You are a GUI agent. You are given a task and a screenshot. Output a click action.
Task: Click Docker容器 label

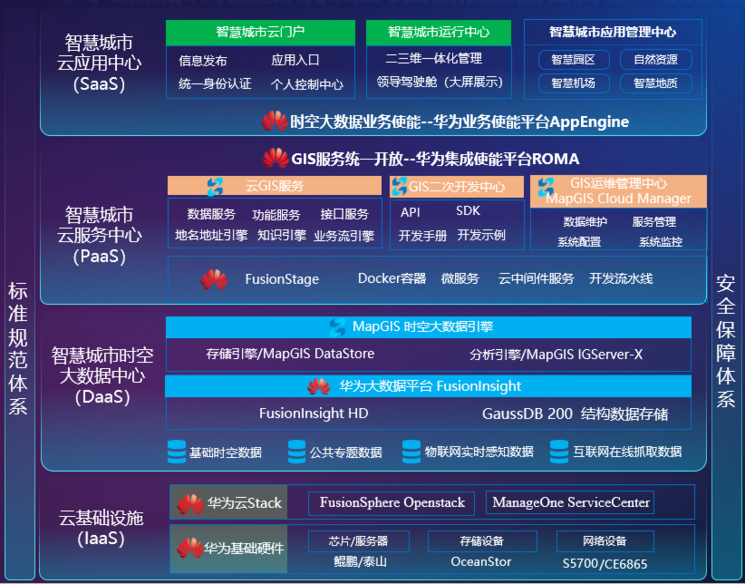click(x=392, y=278)
